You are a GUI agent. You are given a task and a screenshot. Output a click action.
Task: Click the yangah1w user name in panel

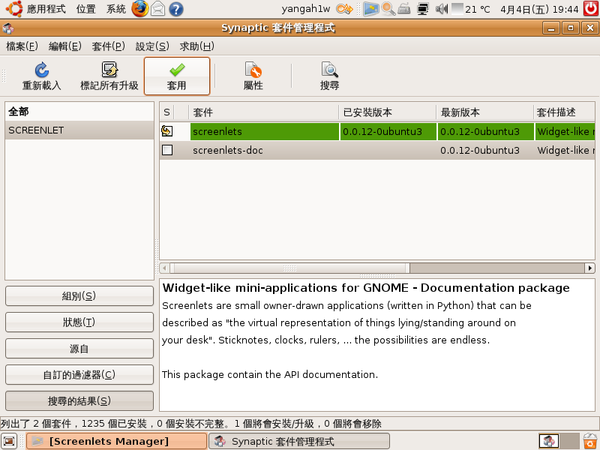click(x=306, y=9)
